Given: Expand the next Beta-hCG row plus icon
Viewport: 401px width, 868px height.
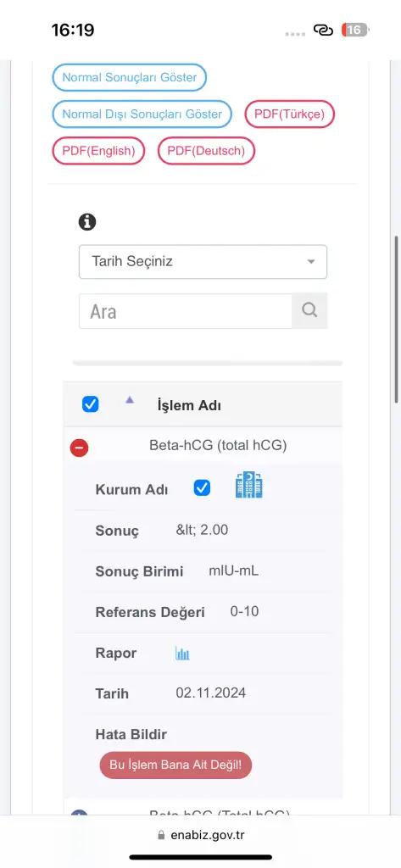Looking at the screenshot, I should click(79, 813).
